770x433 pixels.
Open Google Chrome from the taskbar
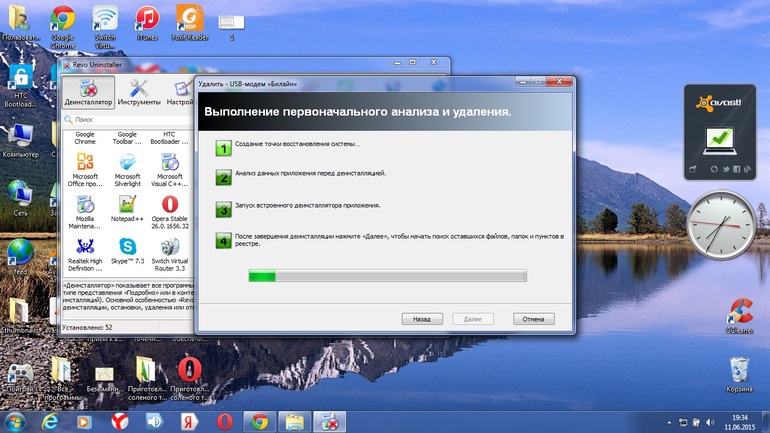pyautogui.click(x=260, y=421)
